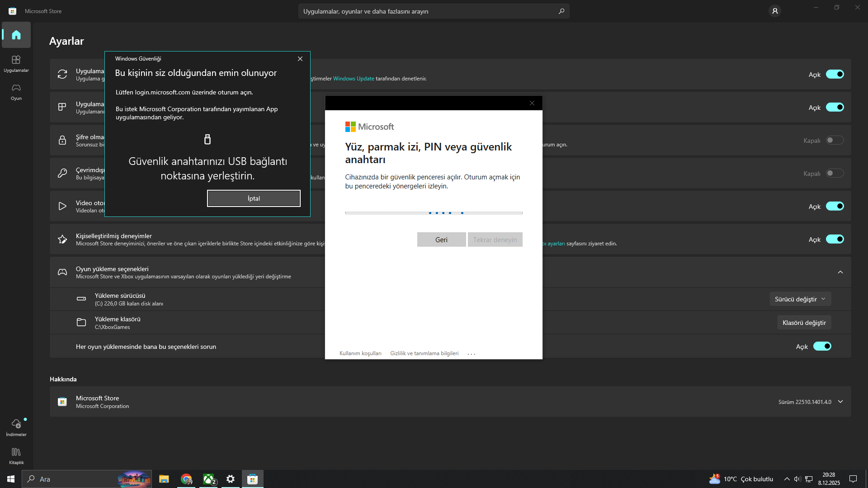Click the volume icon in system tray
868x488 pixels.
[797, 479]
